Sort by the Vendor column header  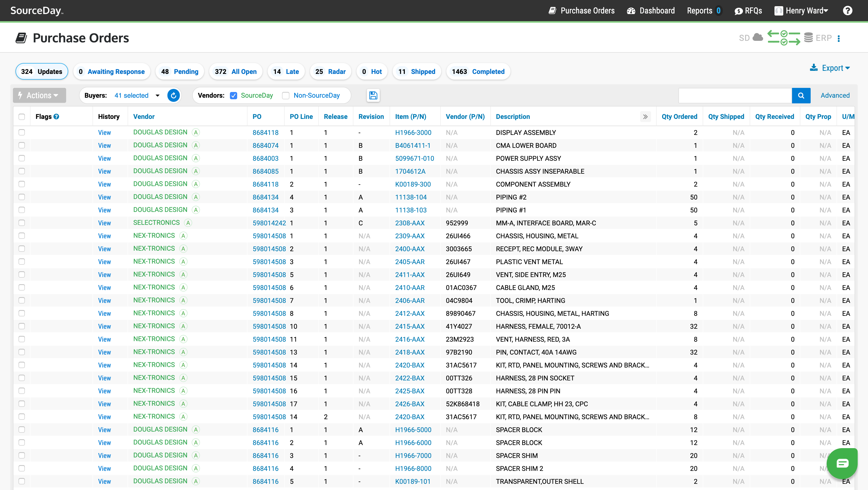click(144, 117)
